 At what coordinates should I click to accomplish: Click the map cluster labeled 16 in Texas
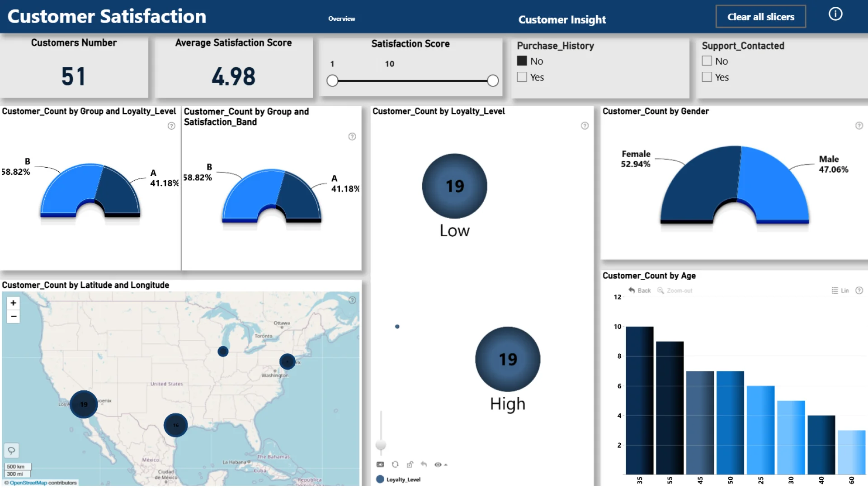pyautogui.click(x=175, y=425)
